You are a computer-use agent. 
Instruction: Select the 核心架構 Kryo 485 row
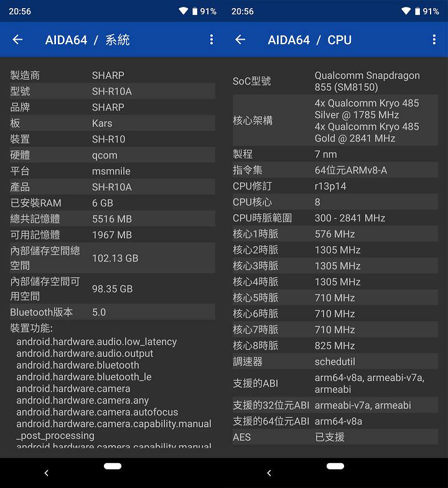click(x=335, y=120)
